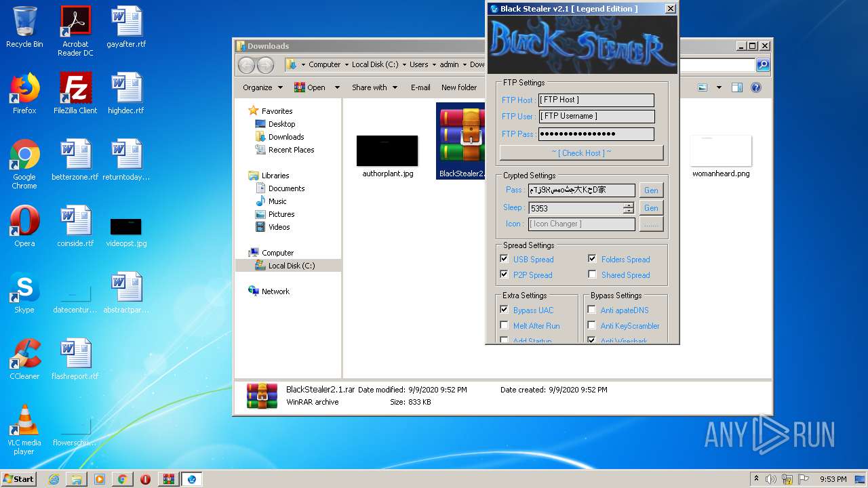Image resolution: width=868 pixels, height=488 pixels.
Task: Open the change view dropdown arrow
Action: (x=719, y=87)
